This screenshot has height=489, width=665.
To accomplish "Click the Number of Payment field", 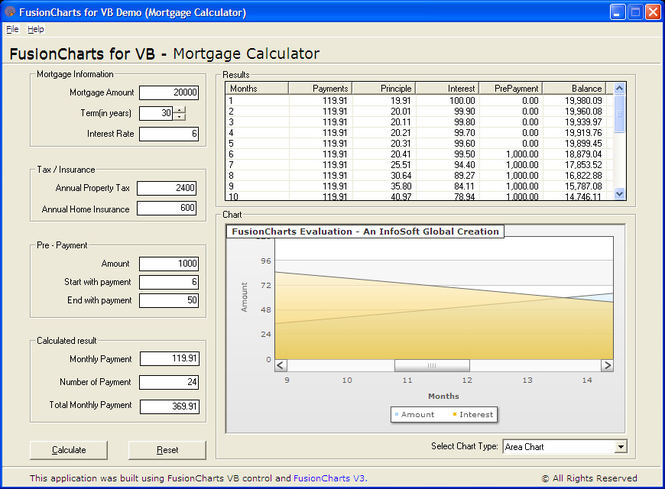I will pyautogui.click(x=169, y=382).
